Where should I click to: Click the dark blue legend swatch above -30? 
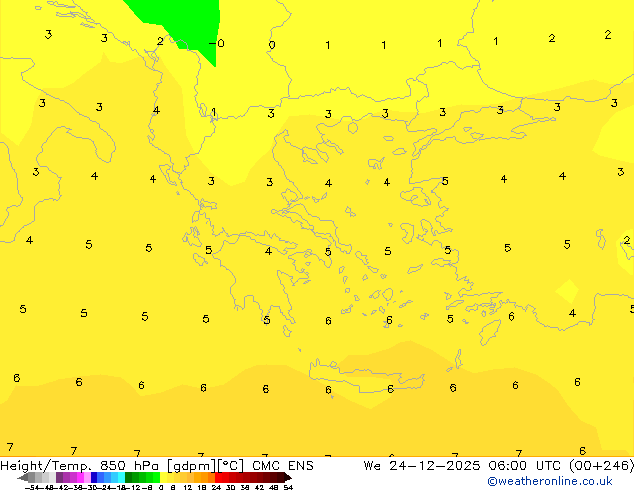pos(94,477)
